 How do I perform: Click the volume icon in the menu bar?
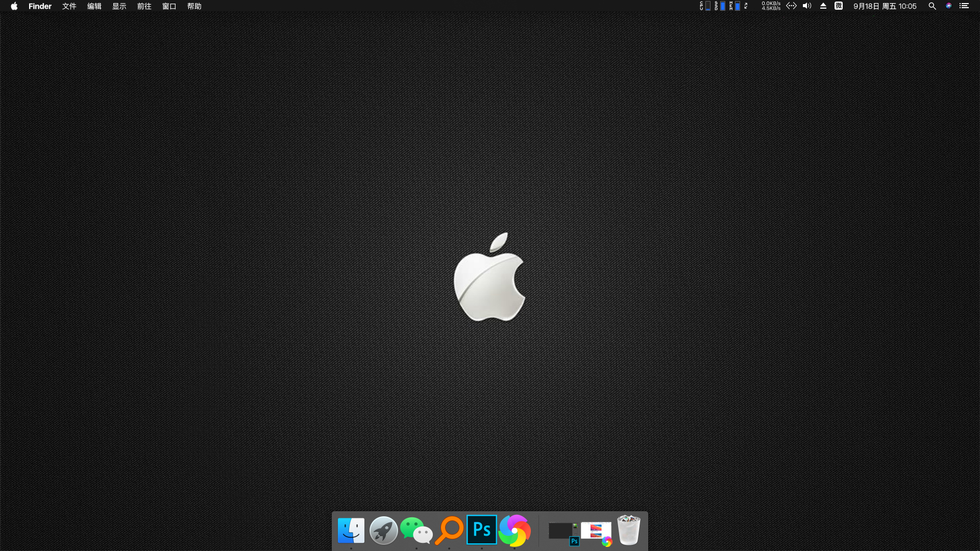[806, 6]
